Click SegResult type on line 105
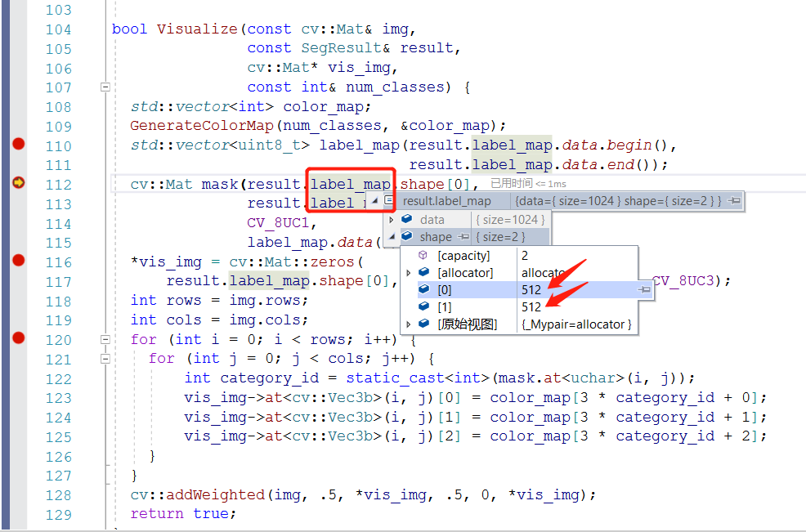The image size is (806, 532). [x=341, y=47]
